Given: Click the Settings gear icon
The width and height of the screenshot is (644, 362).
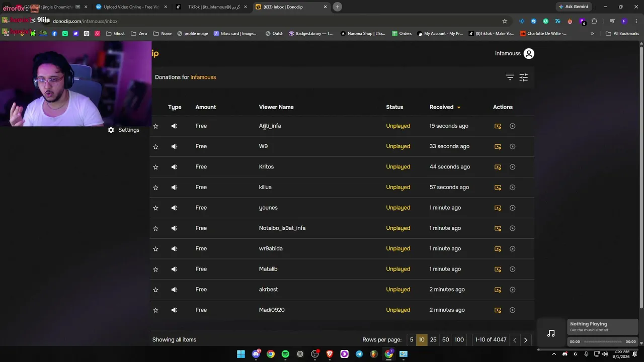Looking at the screenshot, I should (x=111, y=130).
